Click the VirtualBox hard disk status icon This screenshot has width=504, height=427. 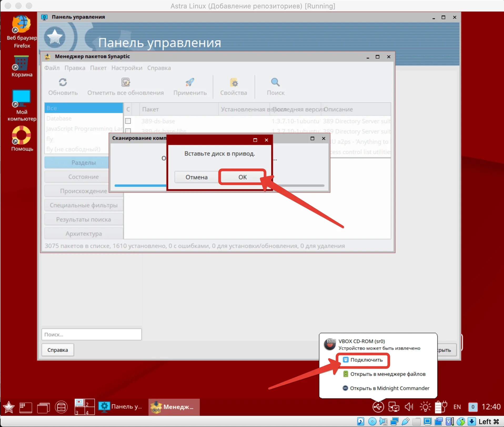pos(361,421)
